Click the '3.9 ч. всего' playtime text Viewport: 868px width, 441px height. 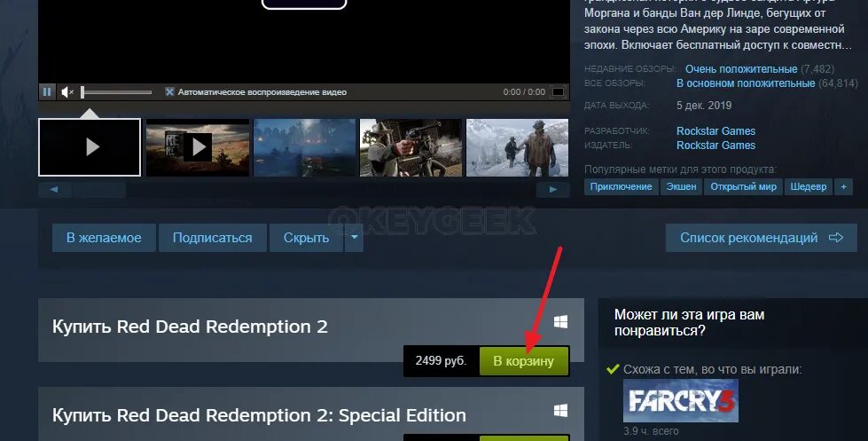pos(651,431)
